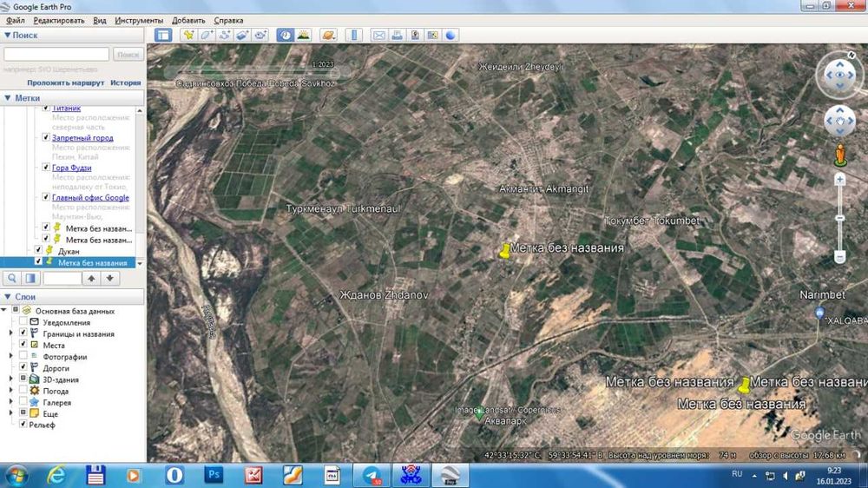
Task: Enable the Погода layer
Action: coord(23,390)
